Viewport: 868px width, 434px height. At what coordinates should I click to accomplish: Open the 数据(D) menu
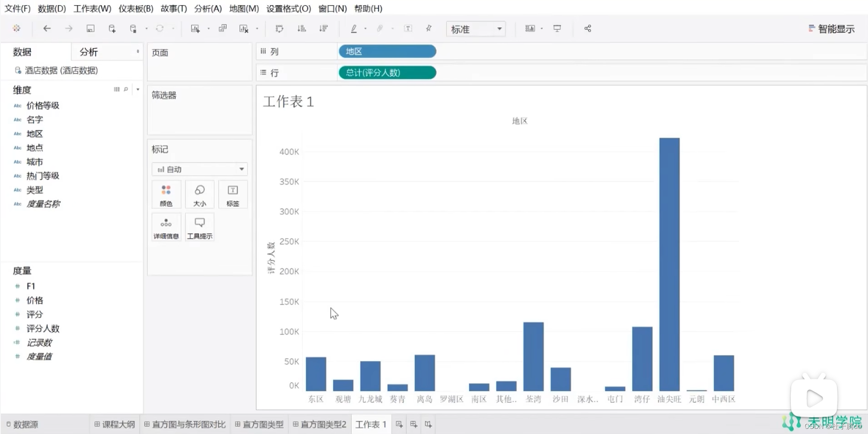tap(52, 8)
